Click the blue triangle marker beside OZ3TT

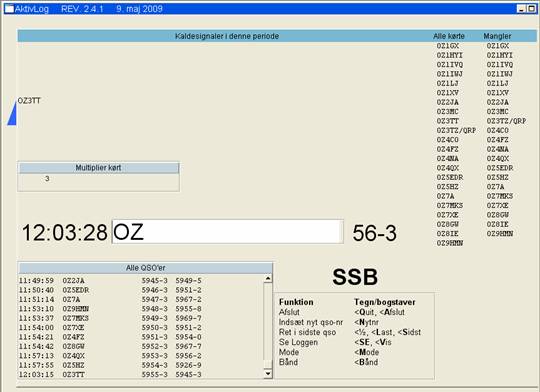(12, 114)
